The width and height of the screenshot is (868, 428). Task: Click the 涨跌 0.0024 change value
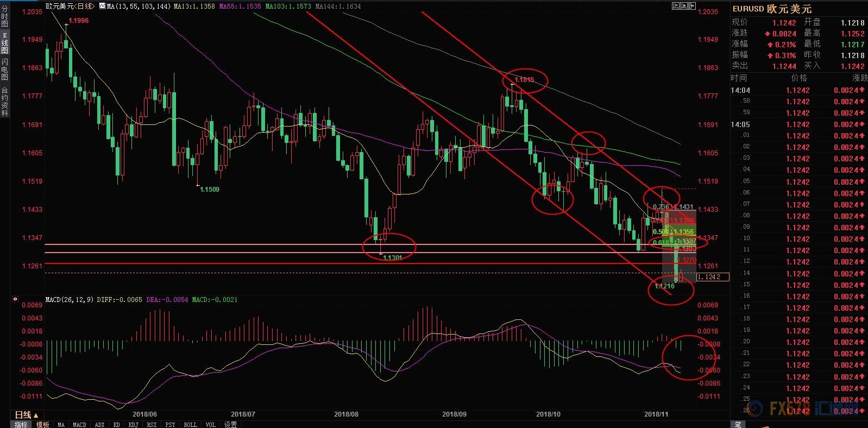point(781,34)
